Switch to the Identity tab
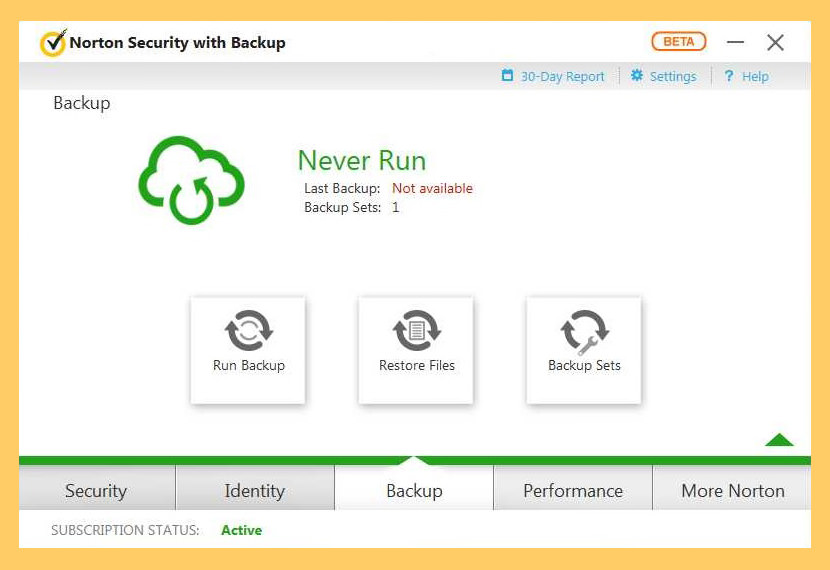Screen dimensions: 830x570 255,490
